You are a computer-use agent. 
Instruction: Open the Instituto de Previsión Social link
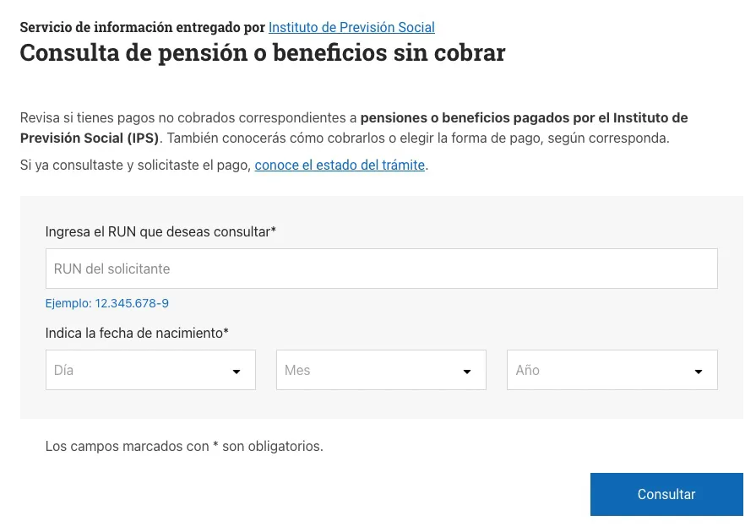pos(351,27)
